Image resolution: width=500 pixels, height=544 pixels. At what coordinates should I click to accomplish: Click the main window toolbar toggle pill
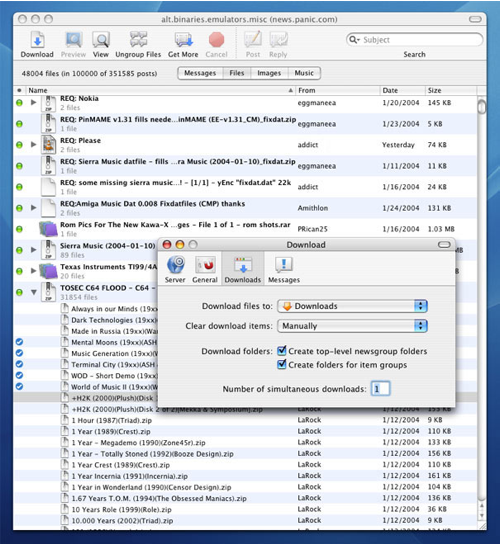(x=475, y=19)
